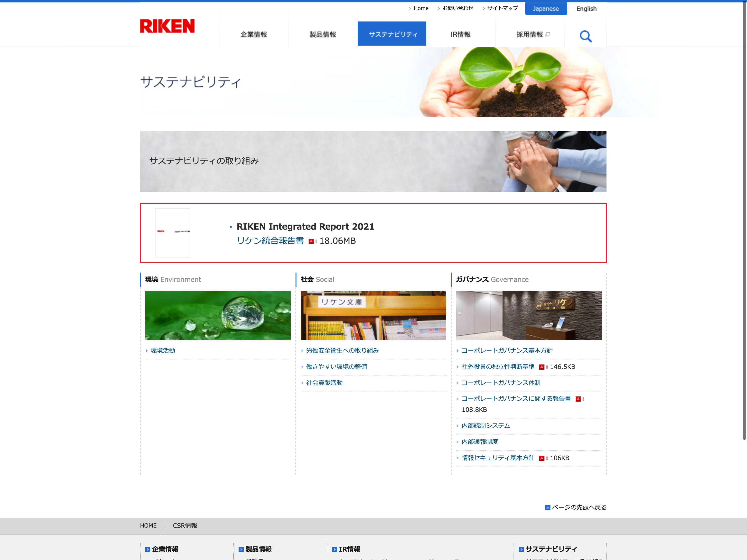Viewport: 747px width, 560px height.
Task: Click the ページの先頭へ戻る arrow icon
Action: 548,508
